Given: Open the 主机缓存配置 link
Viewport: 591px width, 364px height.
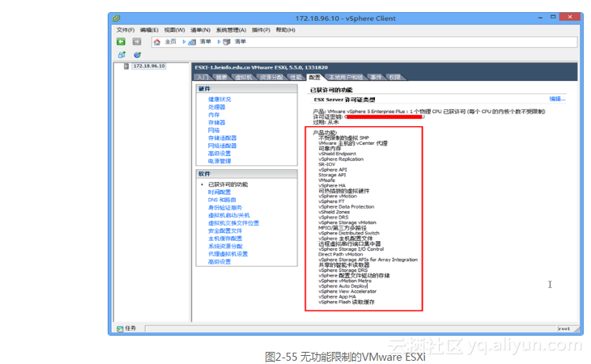Looking at the screenshot, I should (225, 239).
